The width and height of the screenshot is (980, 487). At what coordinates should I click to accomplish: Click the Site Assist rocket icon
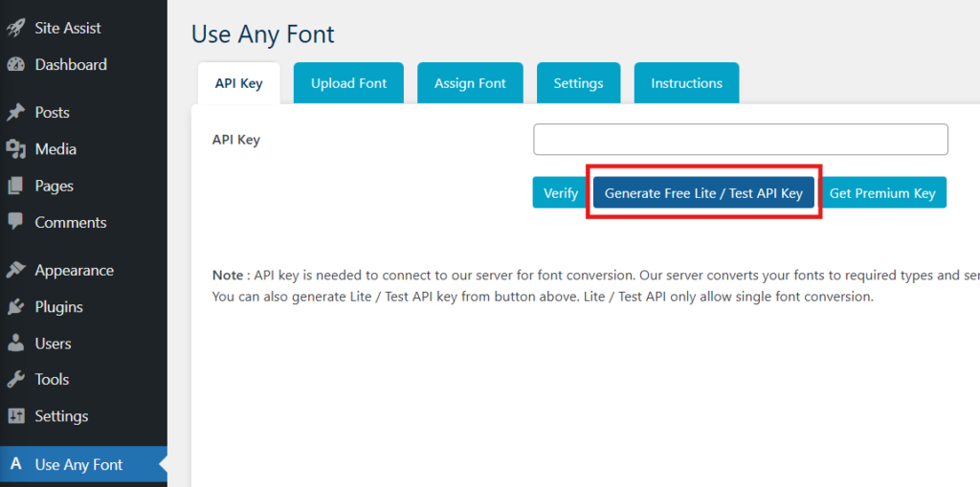[15, 28]
